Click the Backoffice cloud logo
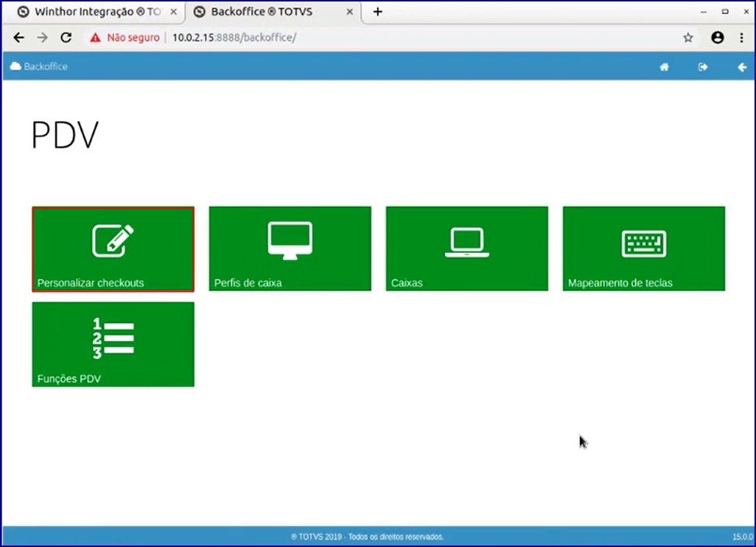The image size is (756, 547). [38, 66]
